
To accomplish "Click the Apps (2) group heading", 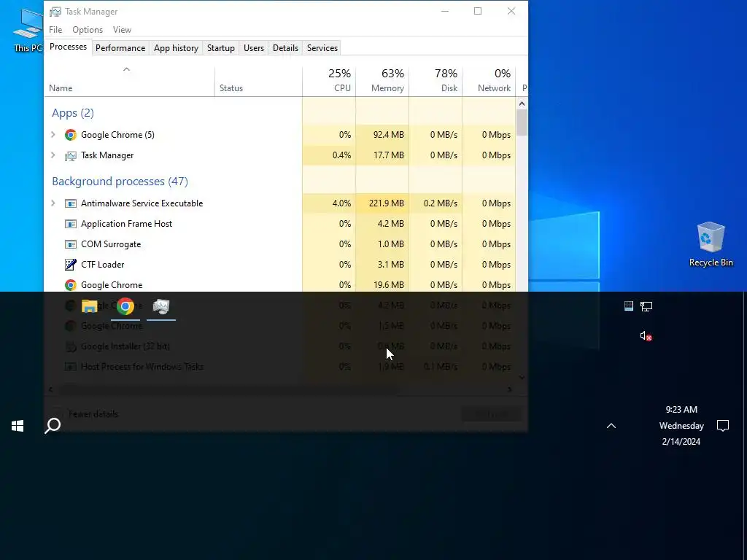I will pyautogui.click(x=73, y=113).
